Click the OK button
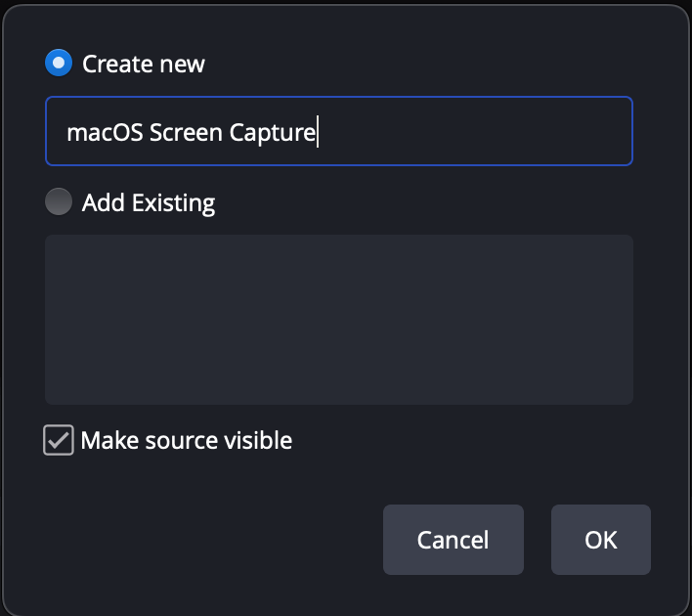 (x=601, y=540)
